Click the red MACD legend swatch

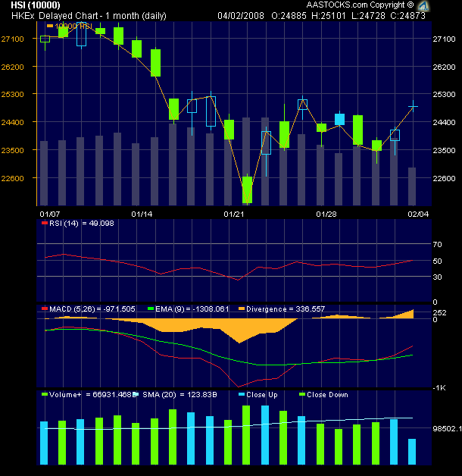45,308
